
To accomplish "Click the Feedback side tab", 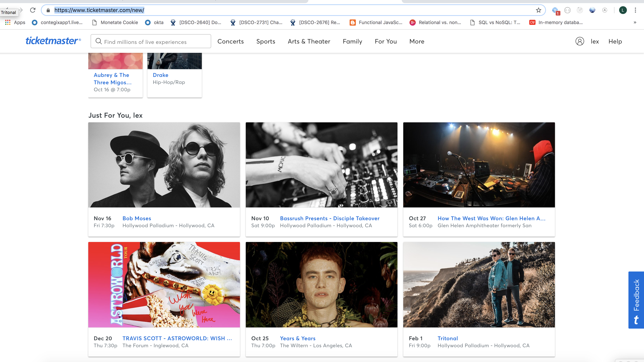I will click(636, 300).
